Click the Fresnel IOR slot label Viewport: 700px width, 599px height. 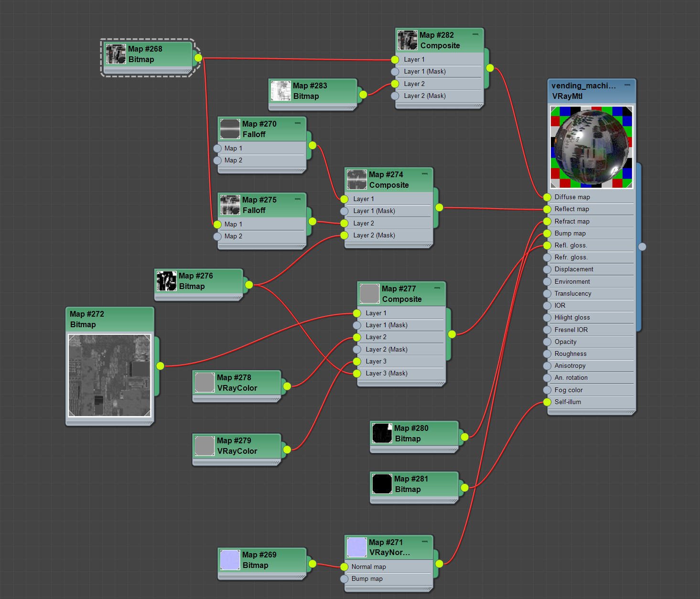pyautogui.click(x=571, y=330)
